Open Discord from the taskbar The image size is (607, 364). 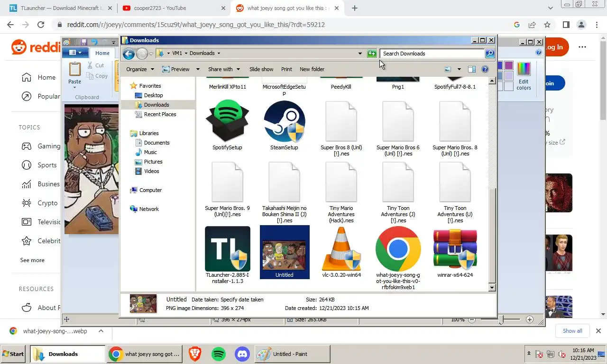(242, 354)
